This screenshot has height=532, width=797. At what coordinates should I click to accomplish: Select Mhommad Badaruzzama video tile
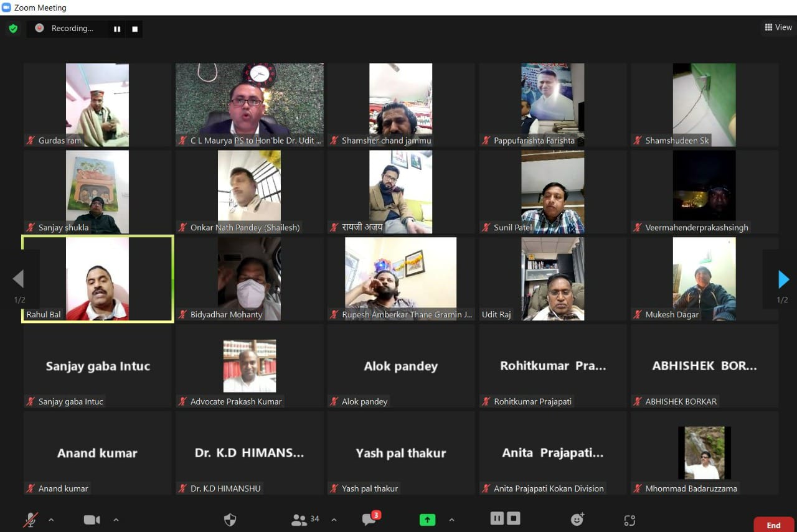pyautogui.click(x=704, y=453)
